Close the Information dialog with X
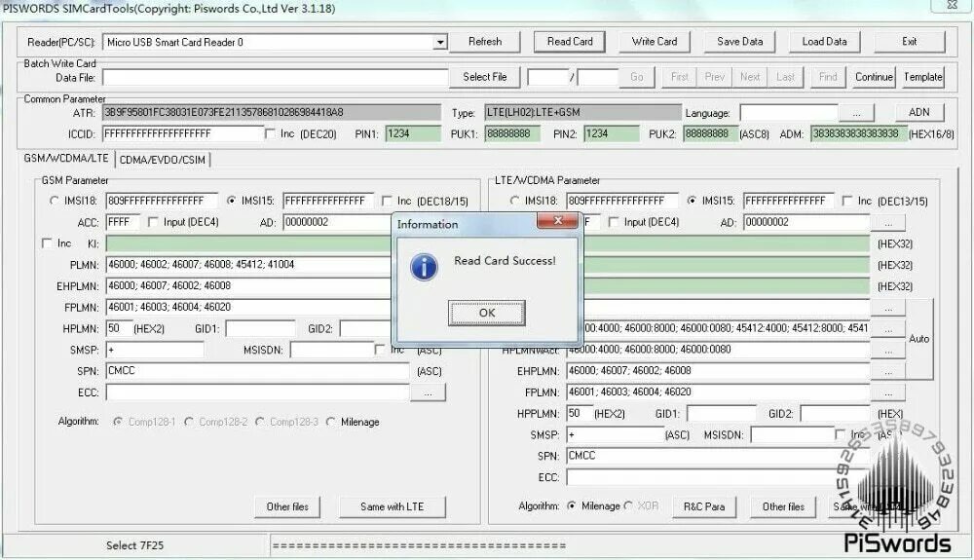This screenshot has width=974, height=560. (557, 220)
